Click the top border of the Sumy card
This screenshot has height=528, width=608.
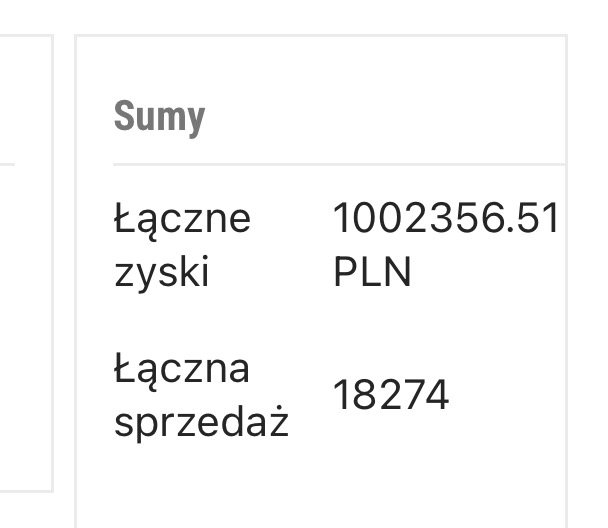320,36
